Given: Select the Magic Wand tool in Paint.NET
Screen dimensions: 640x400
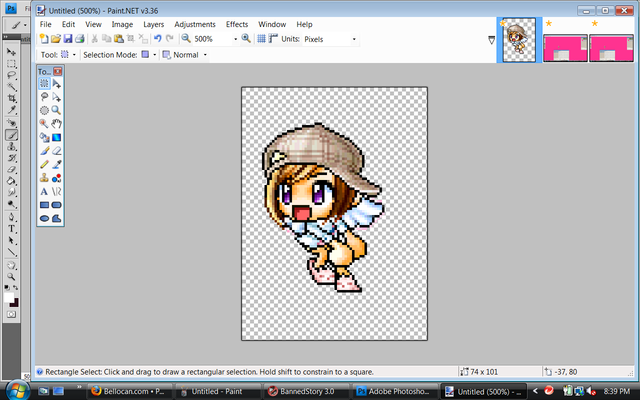Looking at the screenshot, I should [44, 124].
